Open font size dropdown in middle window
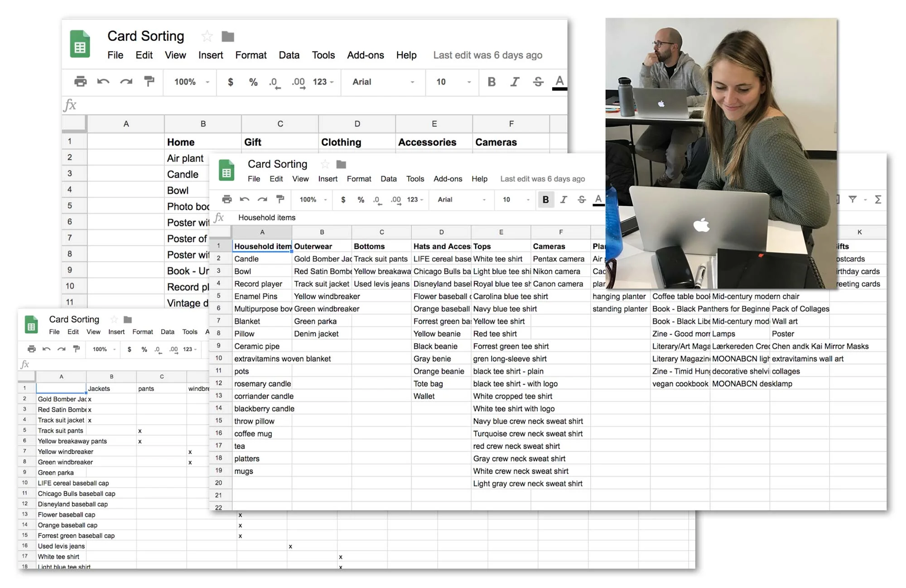 516,200
